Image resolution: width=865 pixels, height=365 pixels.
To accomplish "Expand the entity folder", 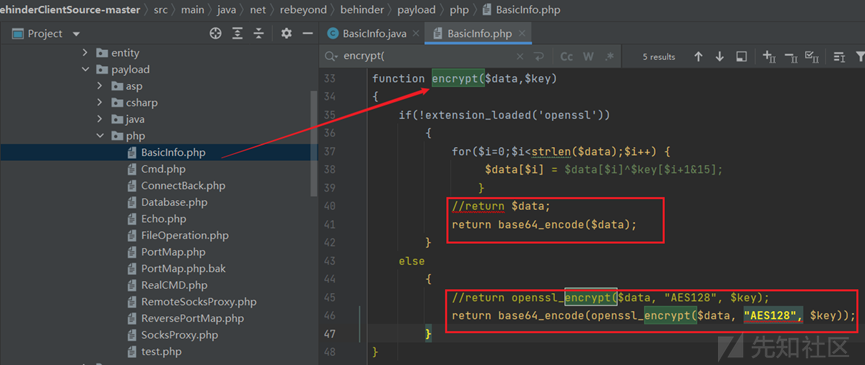I will coord(85,53).
